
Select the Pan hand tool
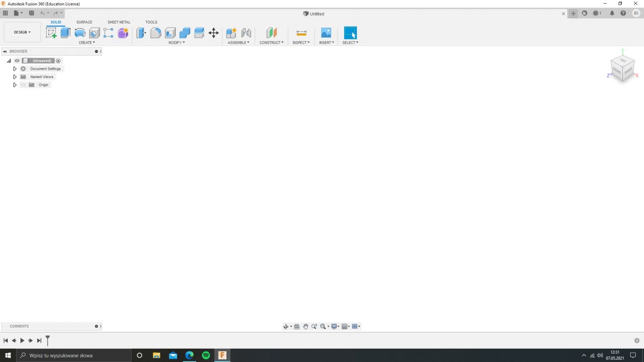pos(305,327)
